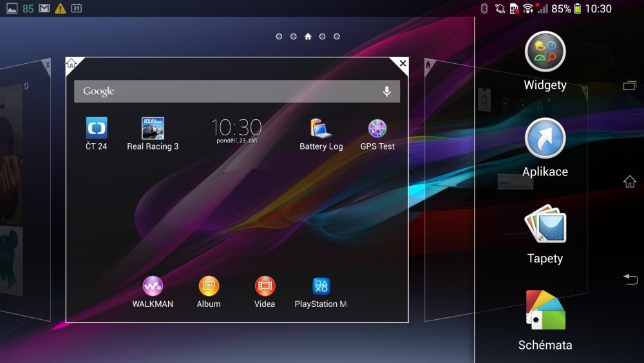644x363 pixels.
Task: Open the GPS Test app
Action: [x=377, y=134]
